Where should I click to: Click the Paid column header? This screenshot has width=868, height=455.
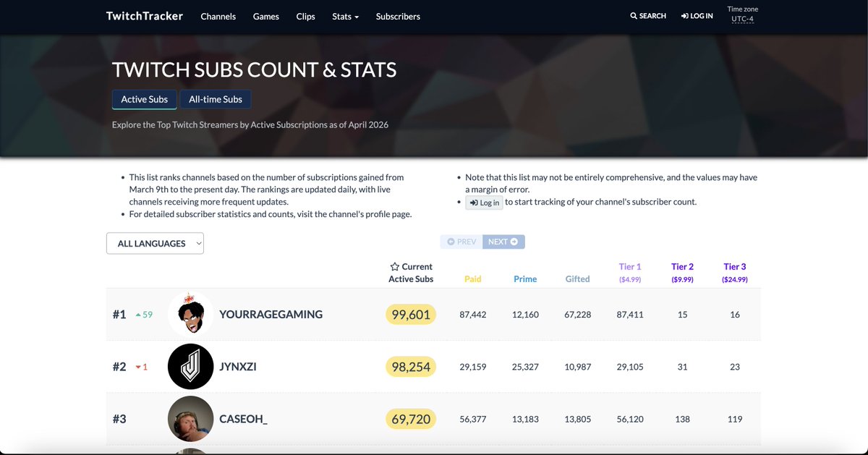(x=473, y=278)
